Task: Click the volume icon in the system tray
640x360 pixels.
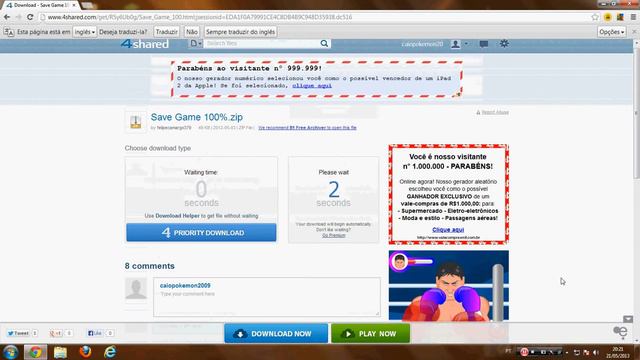Action: pyautogui.click(x=596, y=352)
